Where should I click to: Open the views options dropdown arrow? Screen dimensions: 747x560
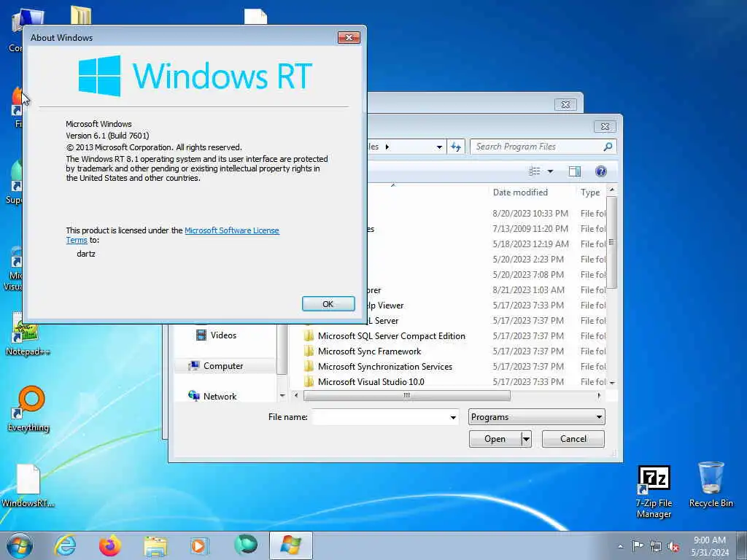pyautogui.click(x=550, y=171)
